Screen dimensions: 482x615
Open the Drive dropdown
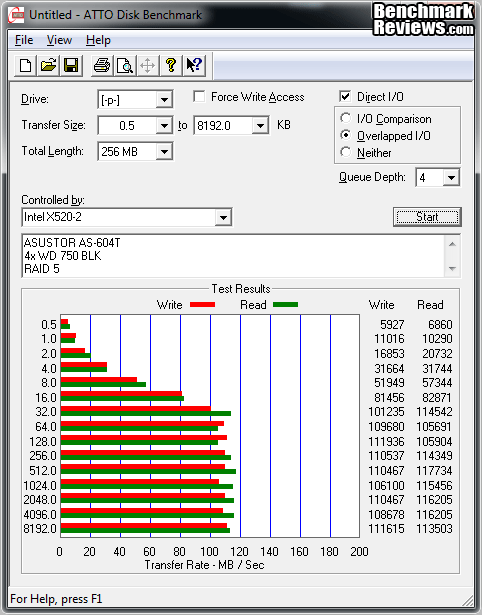pos(164,100)
